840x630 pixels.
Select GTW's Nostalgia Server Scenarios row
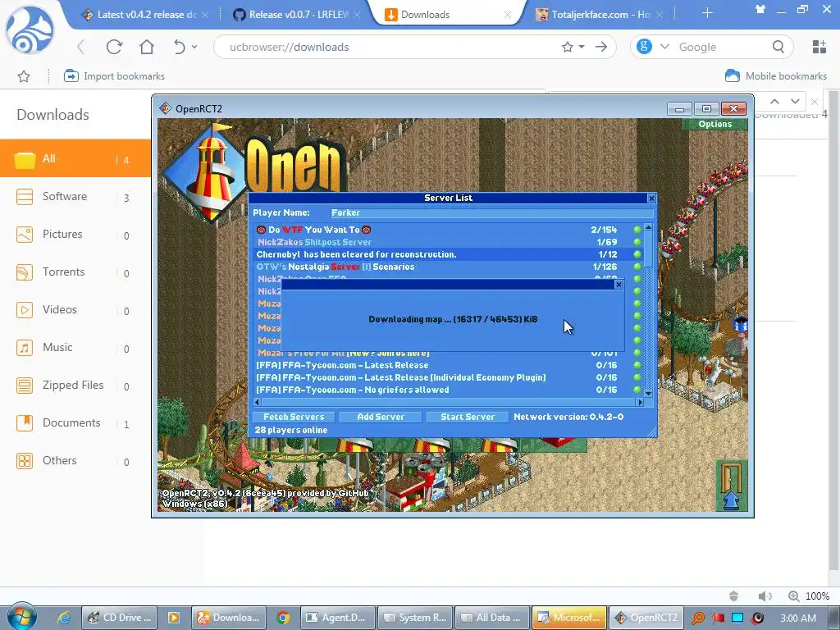449,267
